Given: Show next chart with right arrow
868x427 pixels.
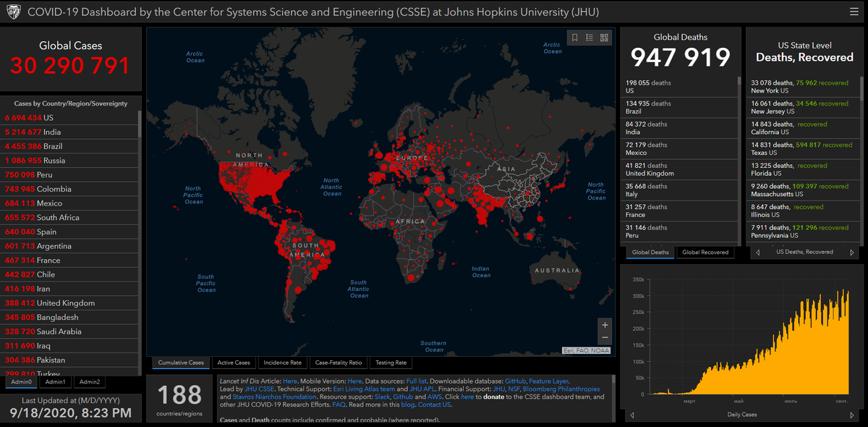Looking at the screenshot, I should [x=852, y=415].
